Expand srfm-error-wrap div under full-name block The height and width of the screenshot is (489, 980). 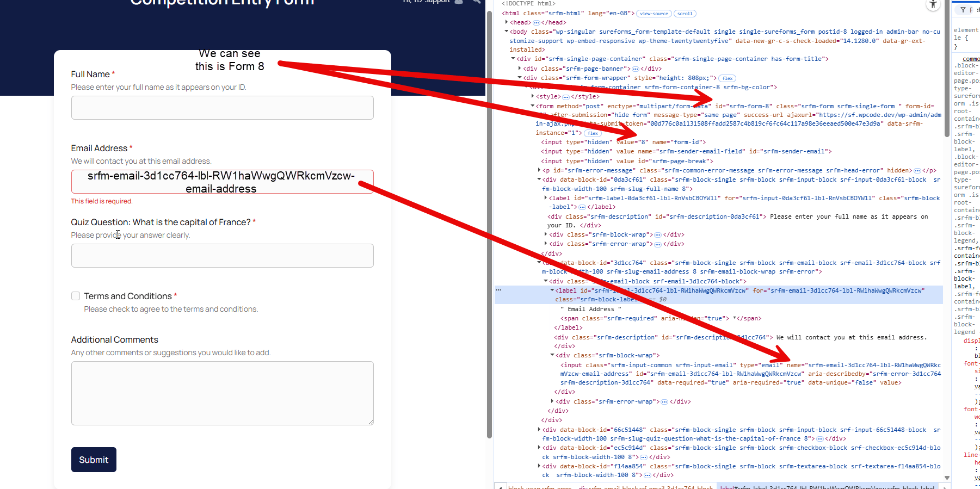click(x=546, y=244)
